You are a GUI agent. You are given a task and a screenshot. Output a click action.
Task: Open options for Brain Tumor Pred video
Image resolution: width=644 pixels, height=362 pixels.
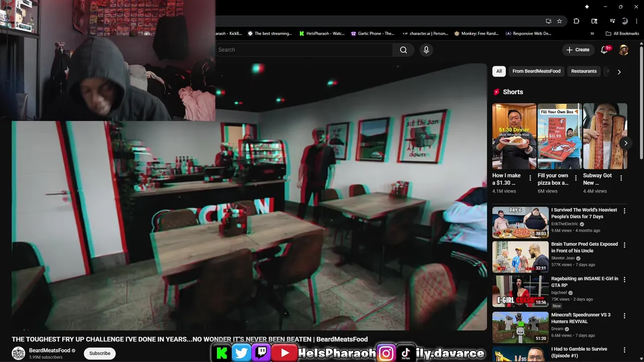624,245
